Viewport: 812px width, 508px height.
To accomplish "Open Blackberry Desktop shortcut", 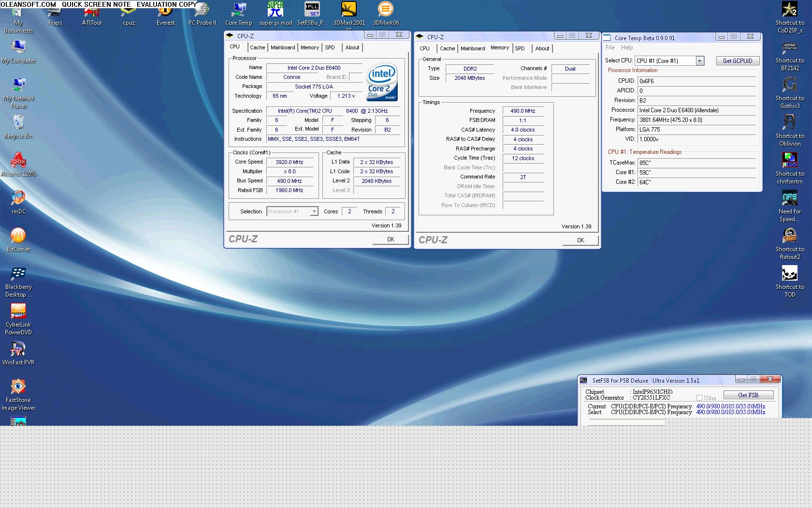I will 18,282.
